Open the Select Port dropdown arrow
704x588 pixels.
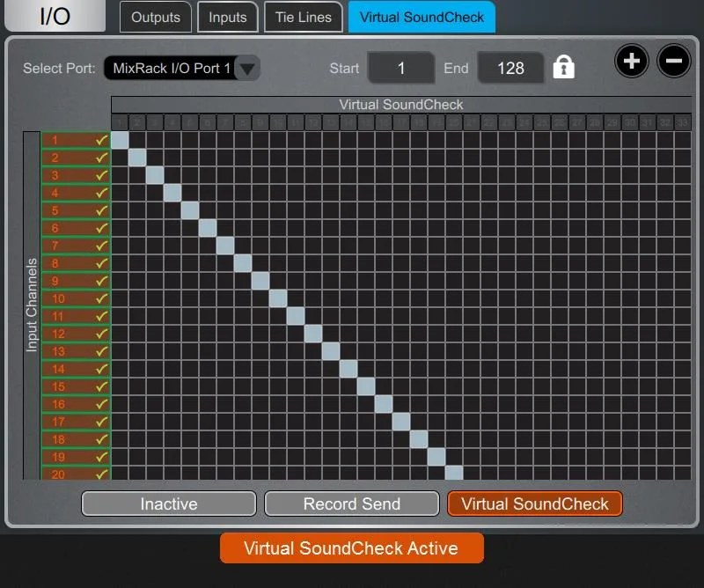[x=247, y=69]
